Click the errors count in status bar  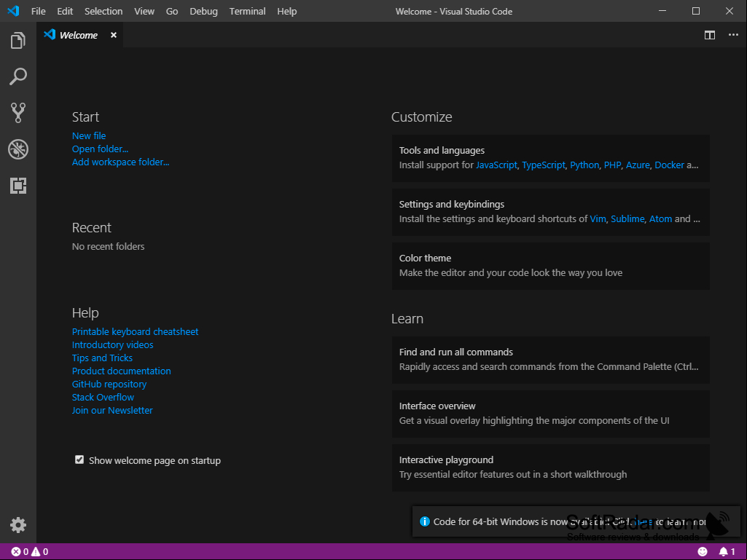pyautogui.click(x=20, y=551)
